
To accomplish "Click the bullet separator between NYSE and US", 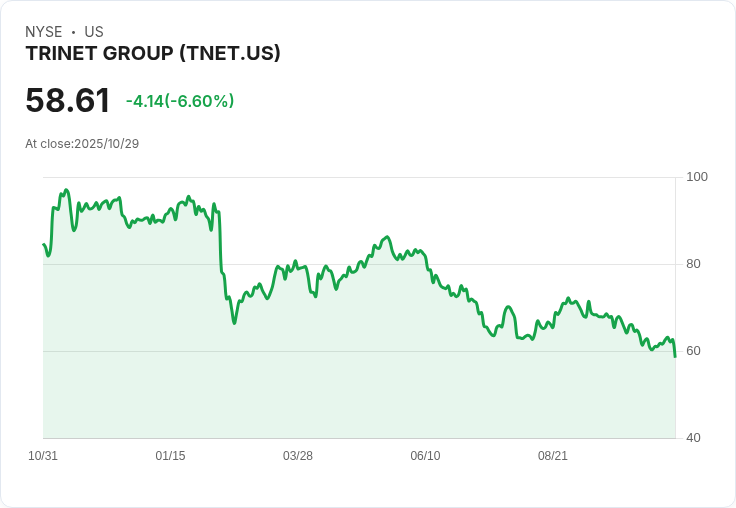I will click(74, 32).
